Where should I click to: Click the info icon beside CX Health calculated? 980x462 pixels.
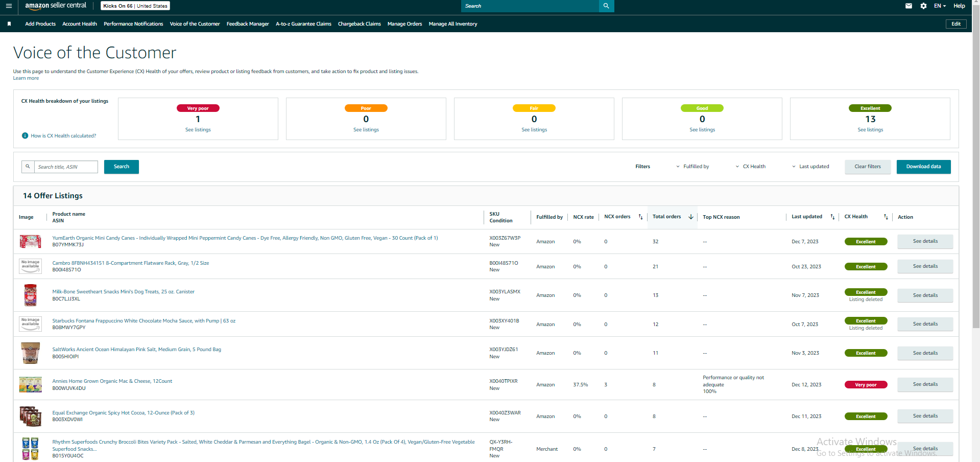25,136
